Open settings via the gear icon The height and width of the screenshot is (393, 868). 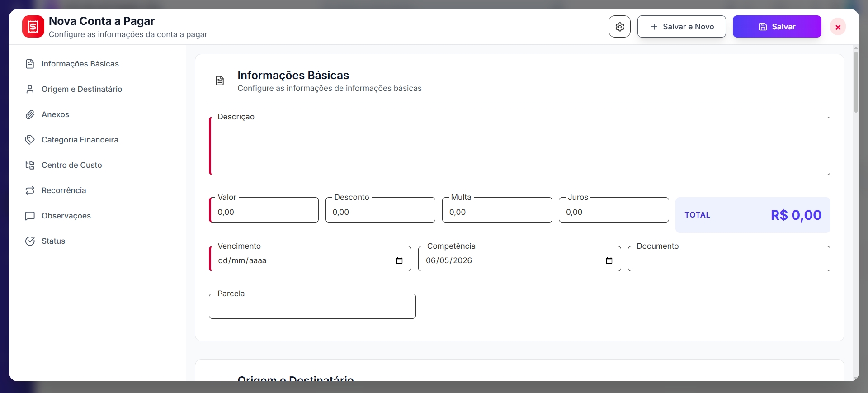[619, 27]
